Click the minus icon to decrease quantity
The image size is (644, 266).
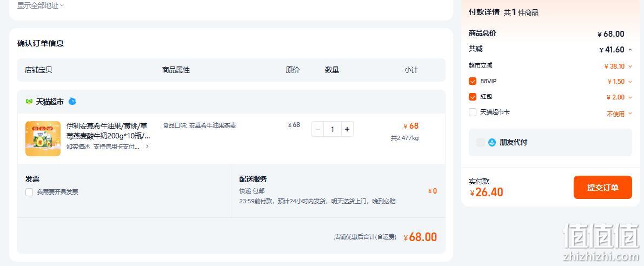tap(317, 129)
